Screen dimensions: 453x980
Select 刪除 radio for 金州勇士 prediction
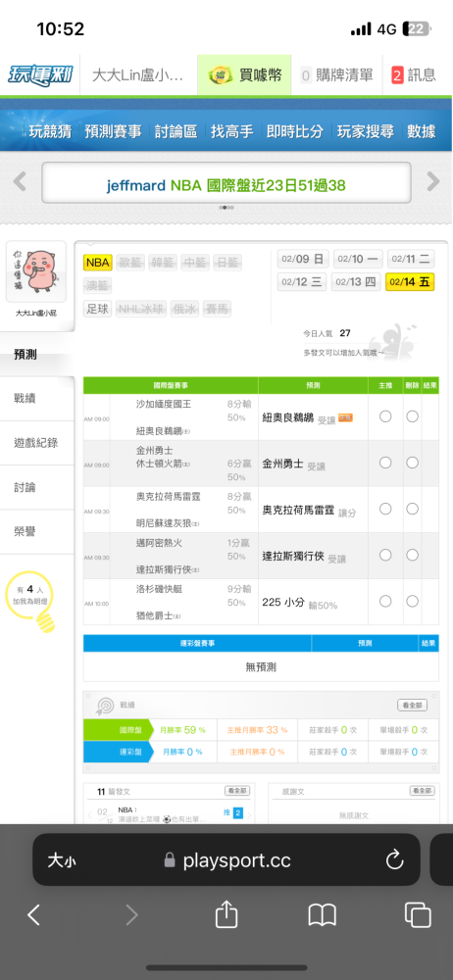click(413, 463)
